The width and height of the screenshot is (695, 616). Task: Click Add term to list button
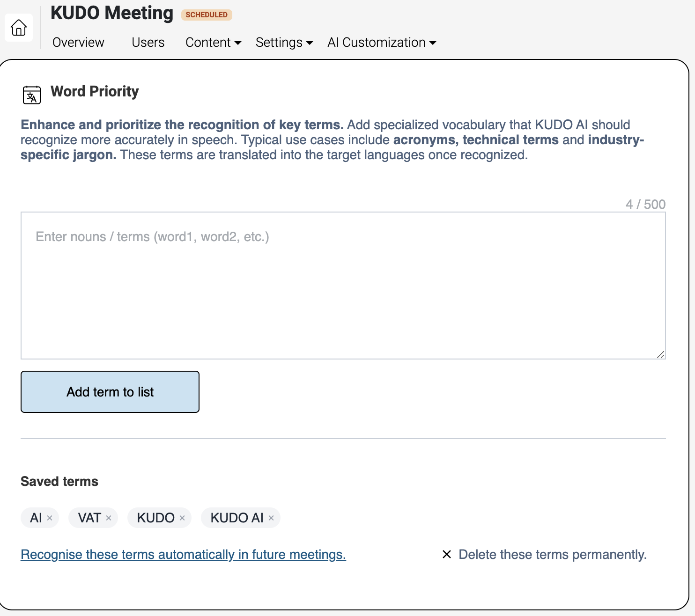tap(110, 392)
